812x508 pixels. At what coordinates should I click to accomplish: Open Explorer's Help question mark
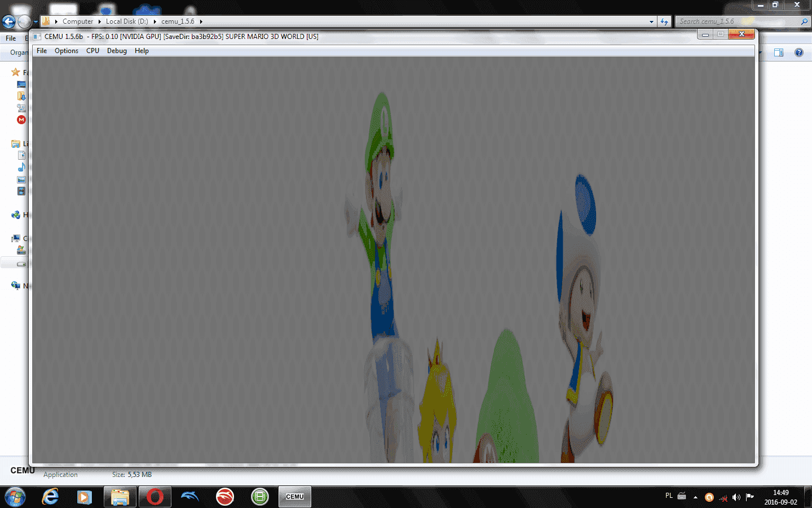pos(798,52)
